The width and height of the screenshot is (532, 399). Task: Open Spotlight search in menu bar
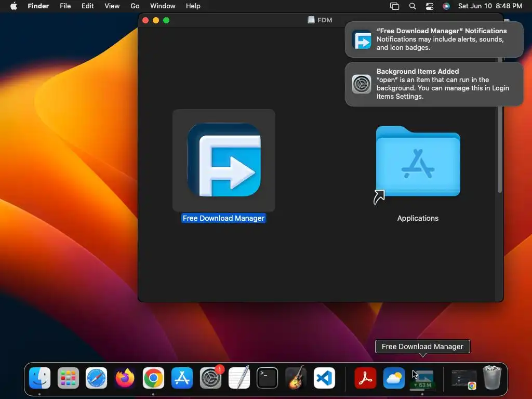pyautogui.click(x=413, y=6)
